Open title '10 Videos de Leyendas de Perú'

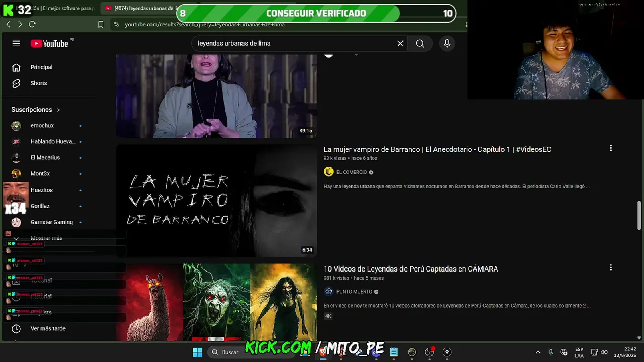(411, 269)
